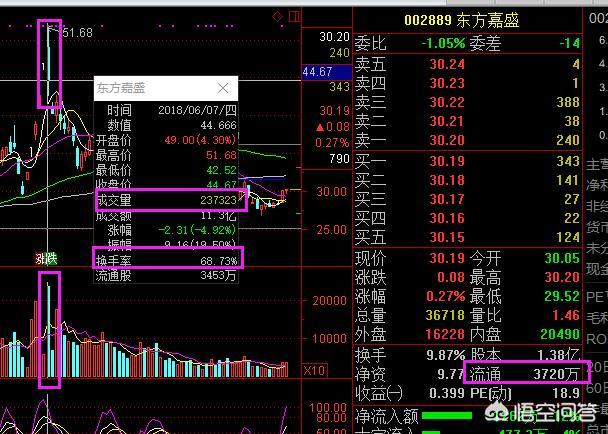
Task: Click the split-panel icon beside the diamond
Action: click(x=294, y=17)
